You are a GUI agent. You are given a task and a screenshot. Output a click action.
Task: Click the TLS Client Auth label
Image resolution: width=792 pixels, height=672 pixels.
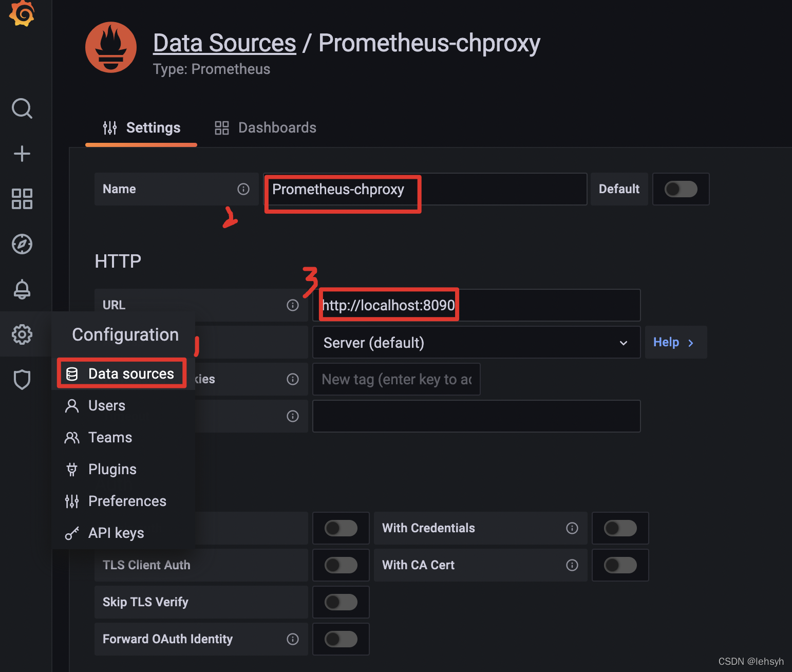(146, 565)
